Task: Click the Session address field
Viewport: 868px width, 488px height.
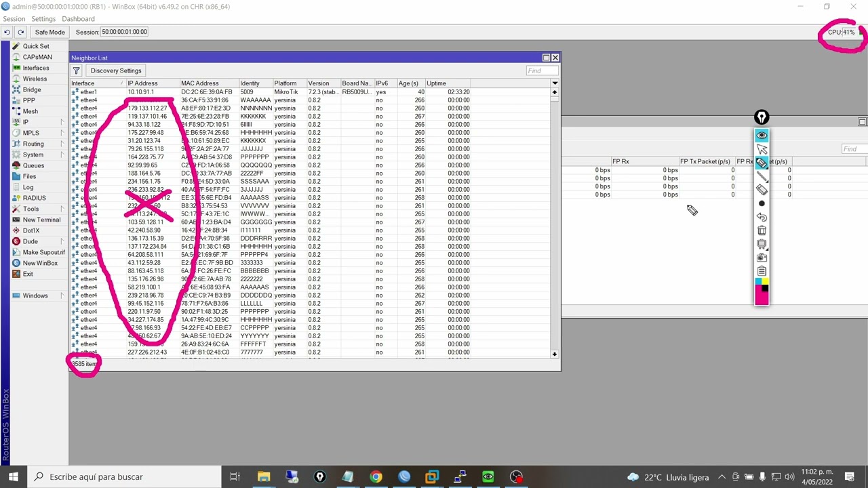Action: pyautogui.click(x=124, y=32)
